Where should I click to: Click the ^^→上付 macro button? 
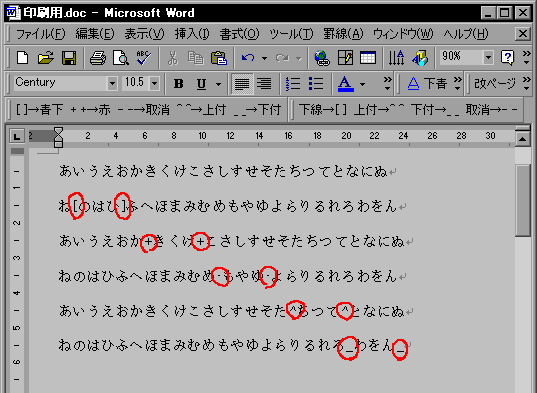(x=201, y=110)
